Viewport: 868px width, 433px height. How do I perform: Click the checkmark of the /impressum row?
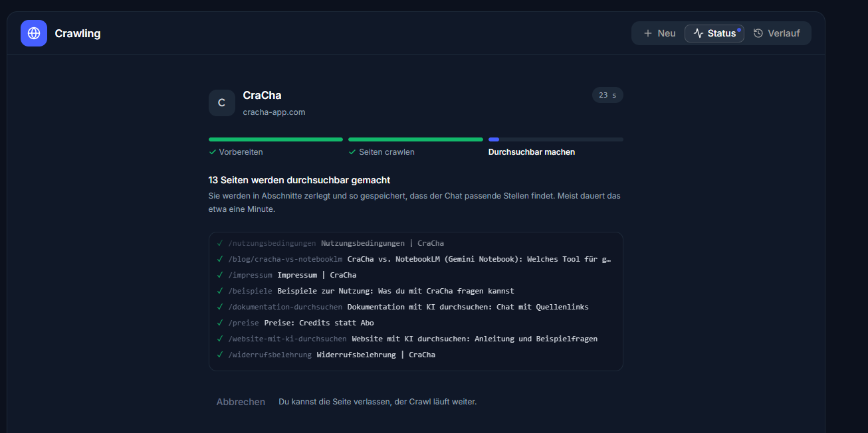coord(220,275)
